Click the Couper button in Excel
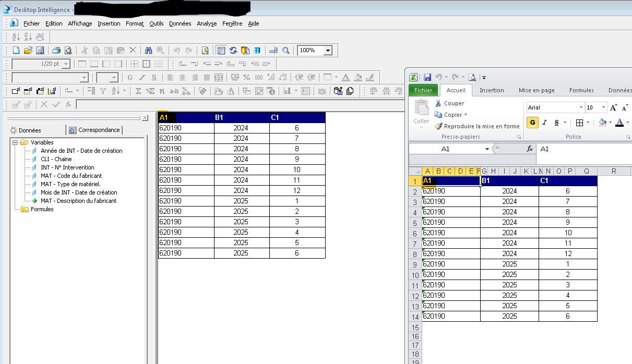The width and height of the screenshot is (632, 364). point(454,103)
